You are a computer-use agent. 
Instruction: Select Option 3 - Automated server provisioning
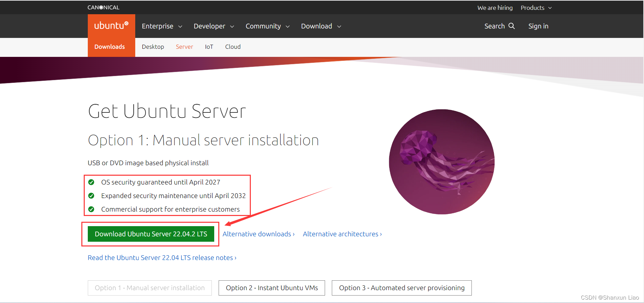402,288
